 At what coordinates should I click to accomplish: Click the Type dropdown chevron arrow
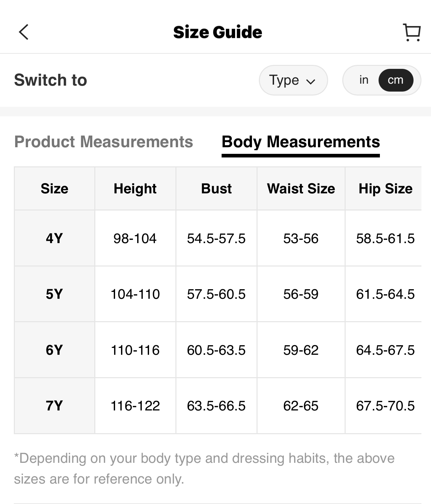point(311,81)
